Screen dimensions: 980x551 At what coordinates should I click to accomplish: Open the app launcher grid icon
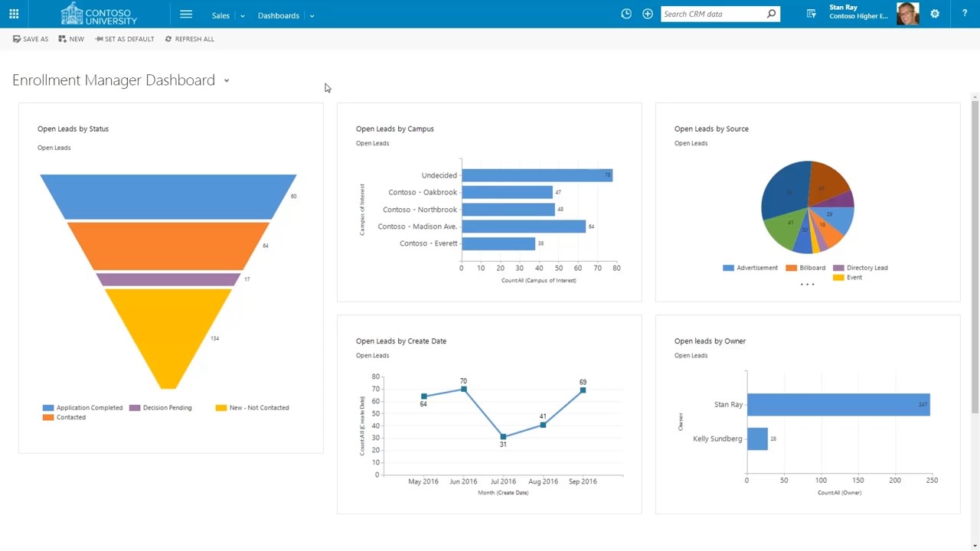(14, 14)
